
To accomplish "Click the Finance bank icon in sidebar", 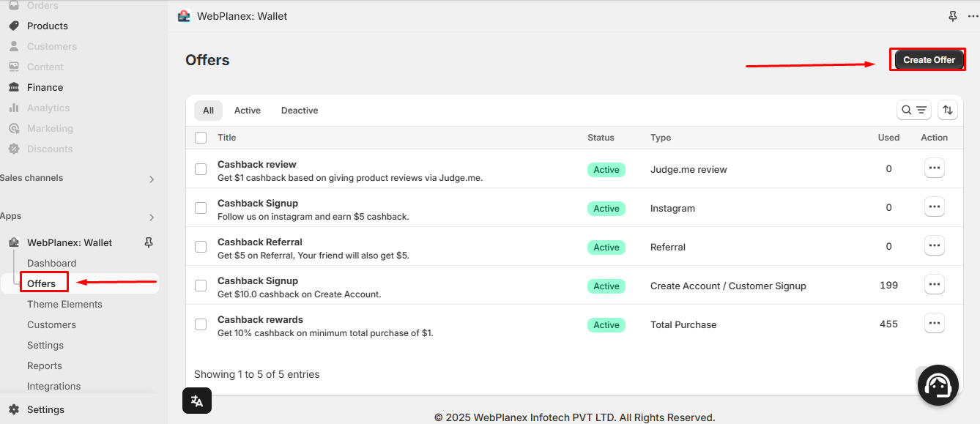I will pyautogui.click(x=15, y=86).
